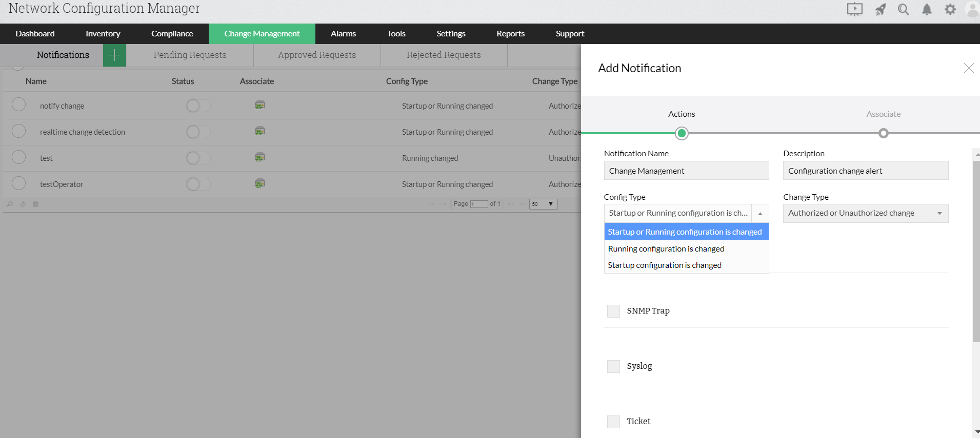Screen dimensions: 980x438
Task: Click the presentation screen icon in header
Action: (854, 10)
